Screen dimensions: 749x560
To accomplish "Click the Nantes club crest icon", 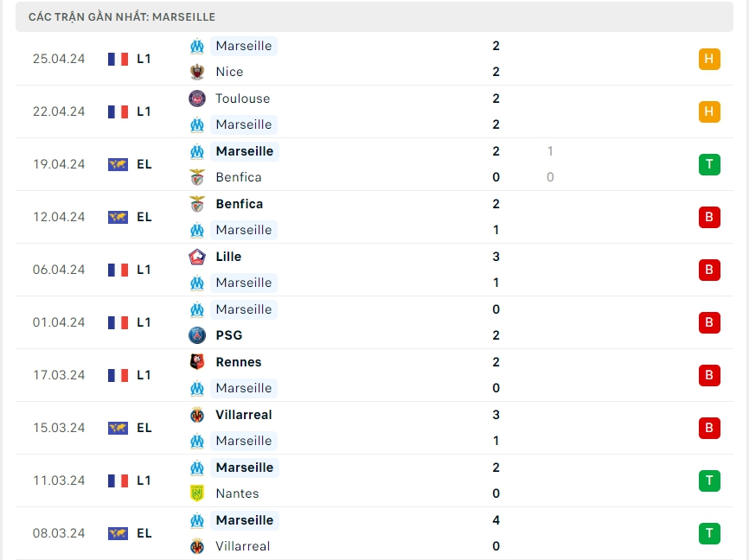I will pyautogui.click(x=197, y=493).
